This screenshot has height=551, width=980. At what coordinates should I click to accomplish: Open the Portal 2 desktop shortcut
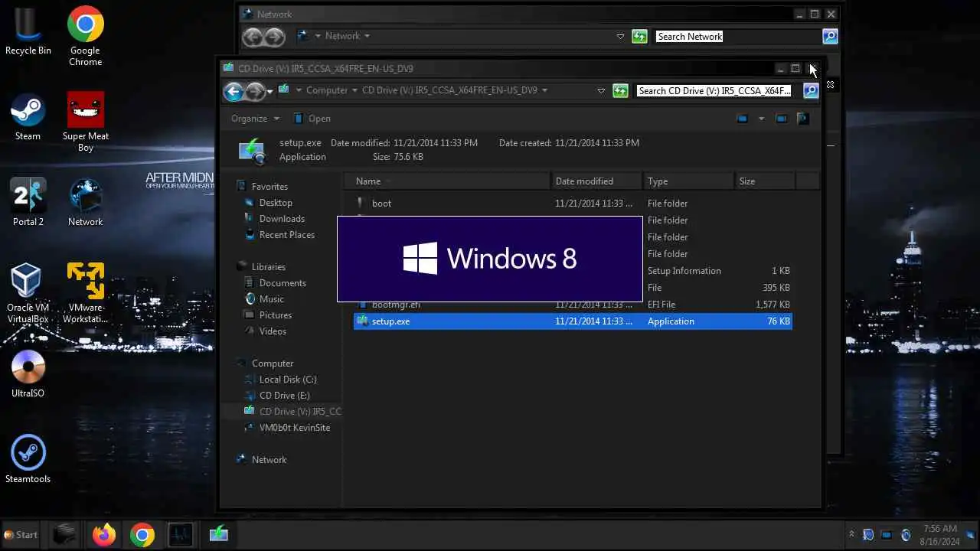[x=28, y=203]
